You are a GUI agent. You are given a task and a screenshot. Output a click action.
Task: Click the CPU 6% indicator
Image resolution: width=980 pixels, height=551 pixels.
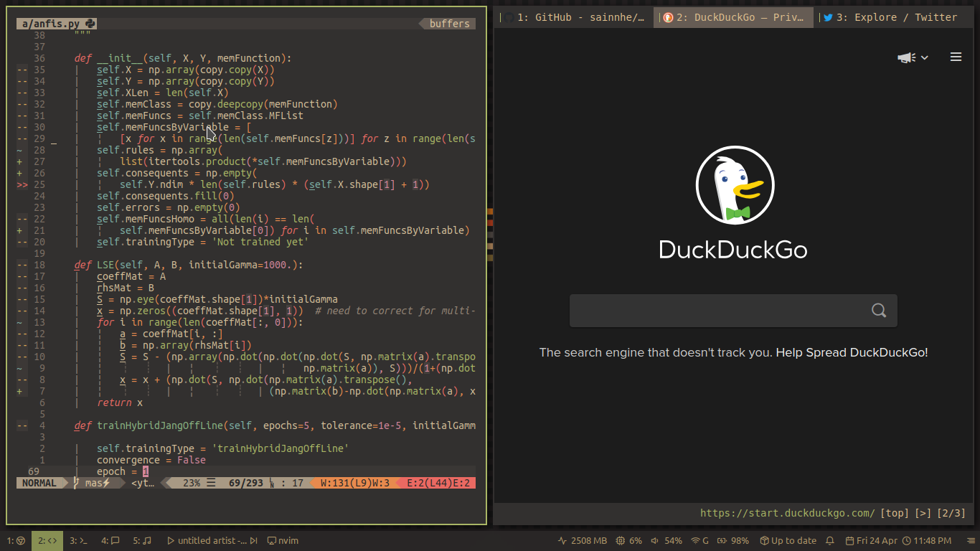(628, 540)
